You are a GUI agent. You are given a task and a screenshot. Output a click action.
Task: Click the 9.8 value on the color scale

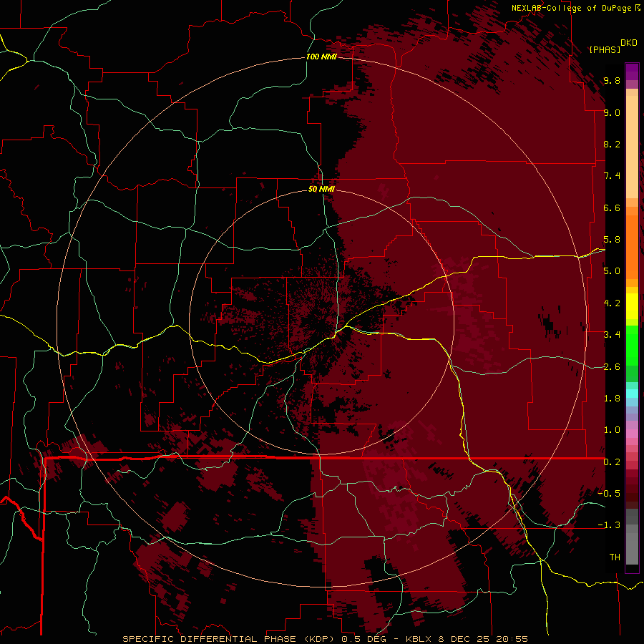coord(612,81)
